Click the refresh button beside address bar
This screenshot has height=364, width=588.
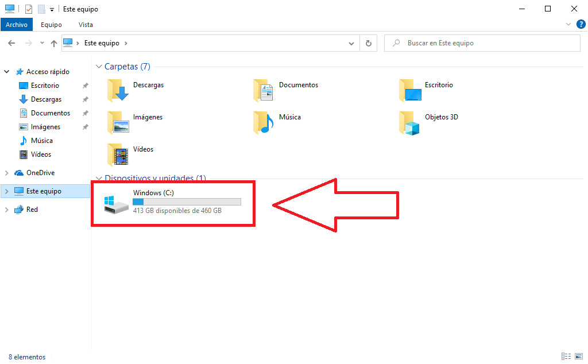369,43
